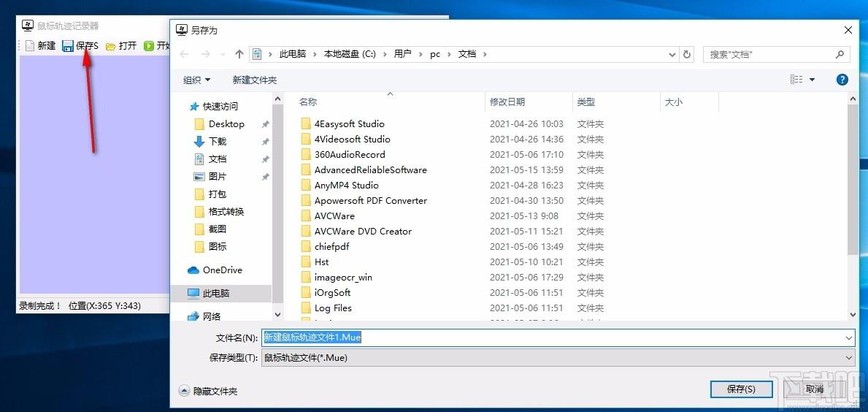Open the 文件名 filename history dropdown
The image size is (868, 412).
point(849,337)
